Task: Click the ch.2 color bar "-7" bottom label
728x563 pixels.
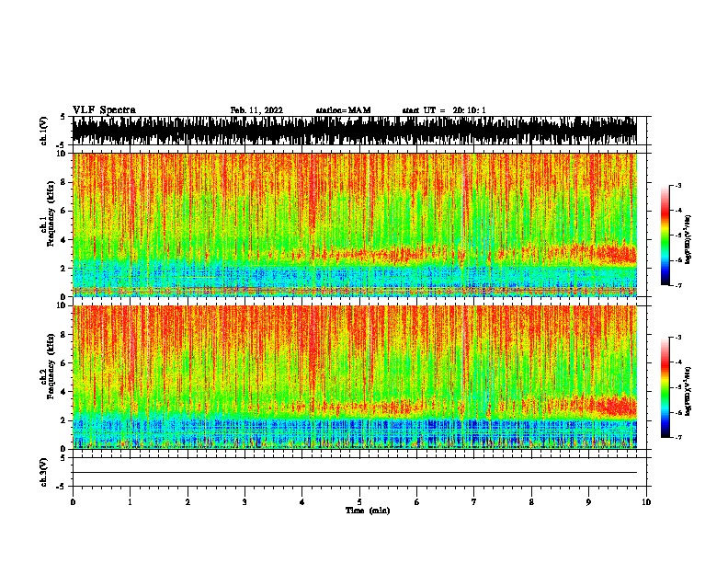Action: tap(677, 437)
